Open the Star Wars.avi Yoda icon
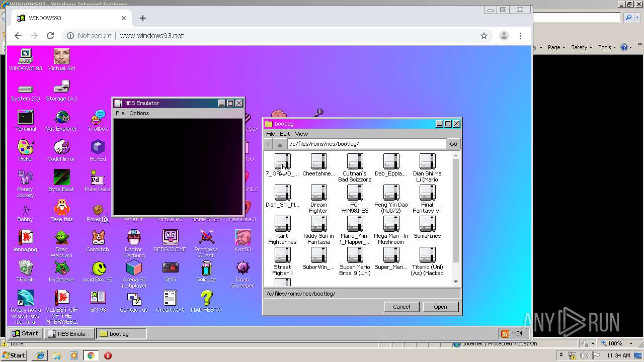Screen dimensions: 644x362 click(61, 244)
